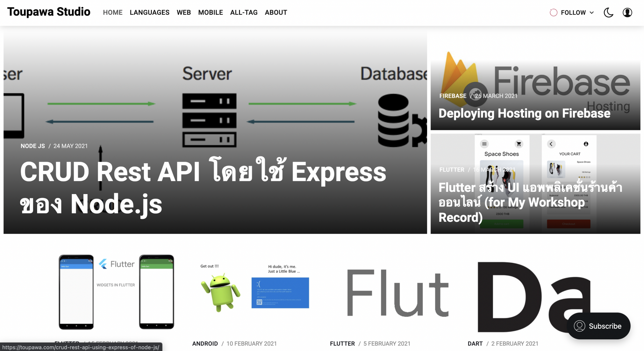Click the 10 FEBRUARY 2021 date text
Image resolution: width=644 pixels, height=351 pixels.
(x=252, y=344)
